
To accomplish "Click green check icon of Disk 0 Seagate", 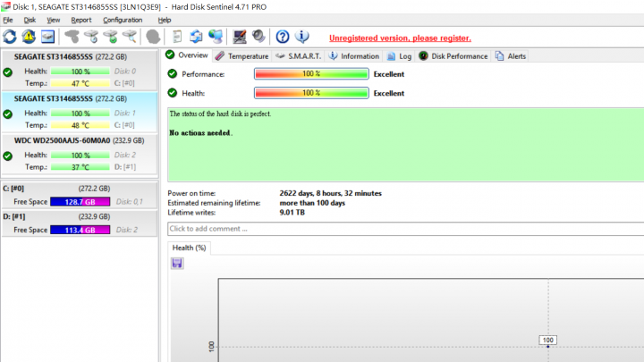I will [7, 72].
